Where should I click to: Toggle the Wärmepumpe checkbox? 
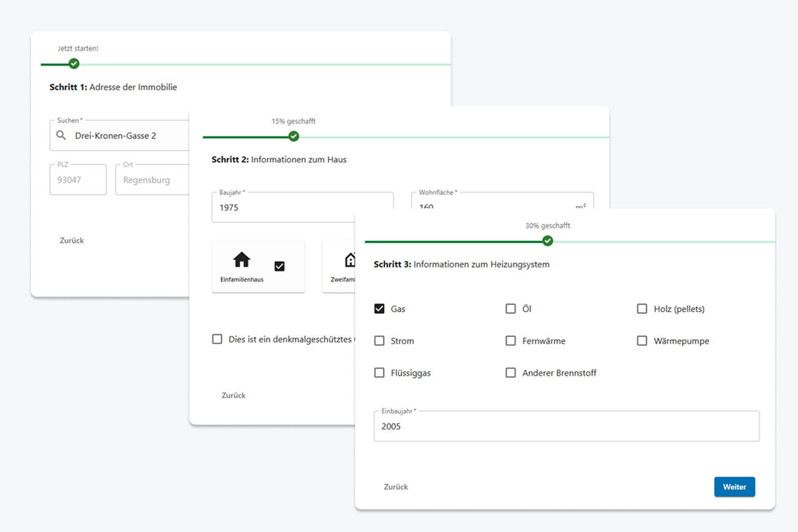(642, 341)
